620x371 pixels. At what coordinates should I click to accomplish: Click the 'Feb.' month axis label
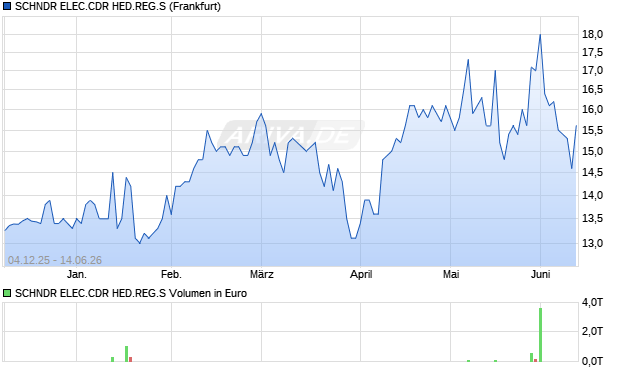click(x=171, y=274)
